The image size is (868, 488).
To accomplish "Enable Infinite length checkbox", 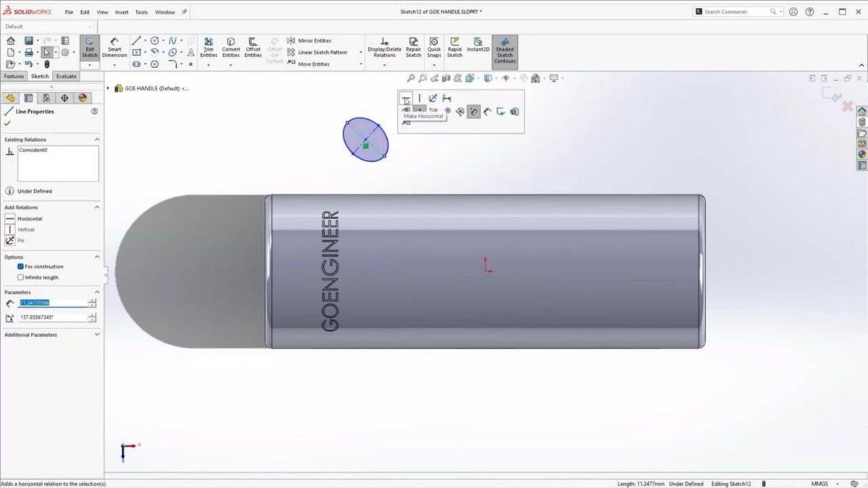I will (21, 277).
